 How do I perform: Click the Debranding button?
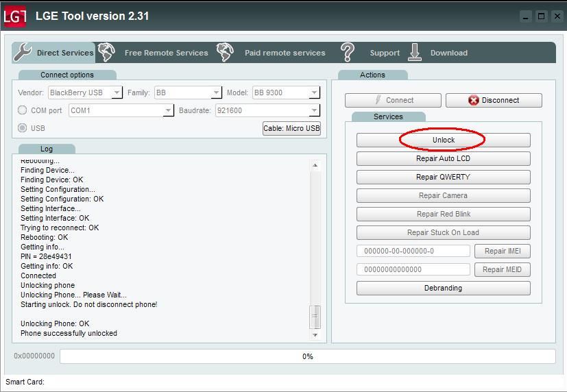click(x=444, y=289)
